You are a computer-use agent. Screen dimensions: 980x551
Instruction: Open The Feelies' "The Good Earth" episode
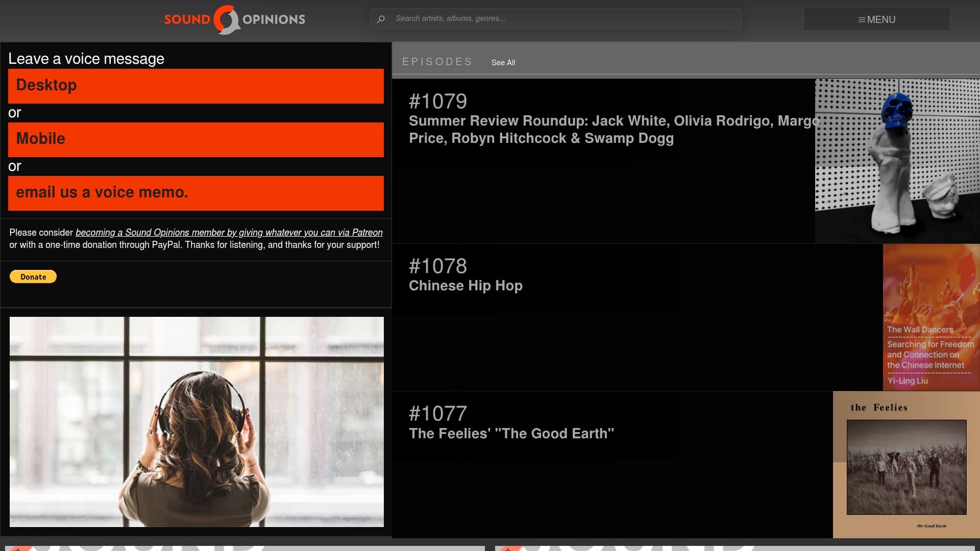pos(511,434)
